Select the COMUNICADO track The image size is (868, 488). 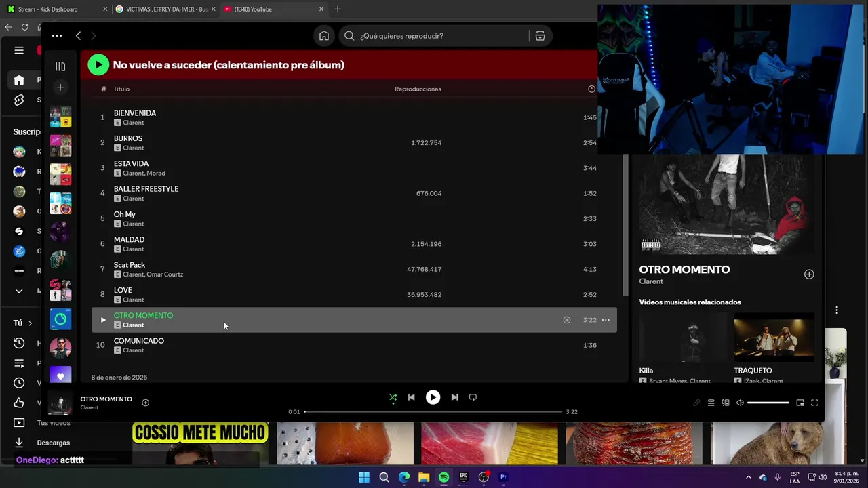click(x=354, y=345)
